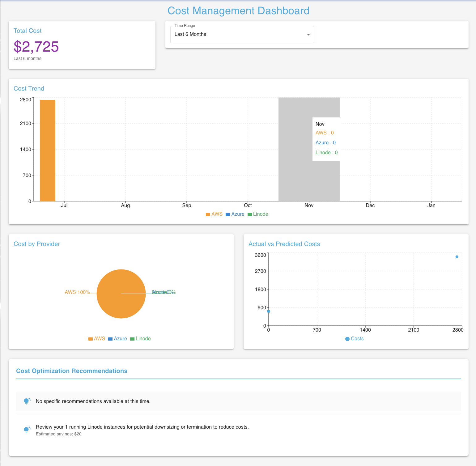
Task: Select the orange AWS bar for July
Action: tap(48, 150)
